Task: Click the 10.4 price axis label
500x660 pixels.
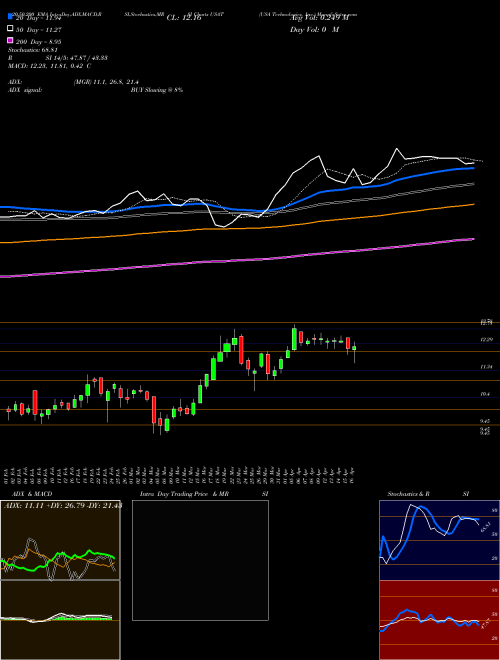Action: click(x=486, y=394)
